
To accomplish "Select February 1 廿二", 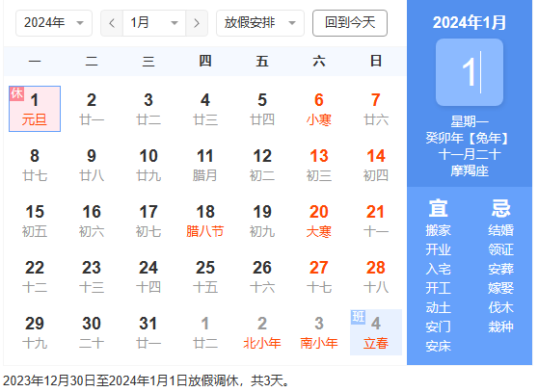I will coord(205,332).
